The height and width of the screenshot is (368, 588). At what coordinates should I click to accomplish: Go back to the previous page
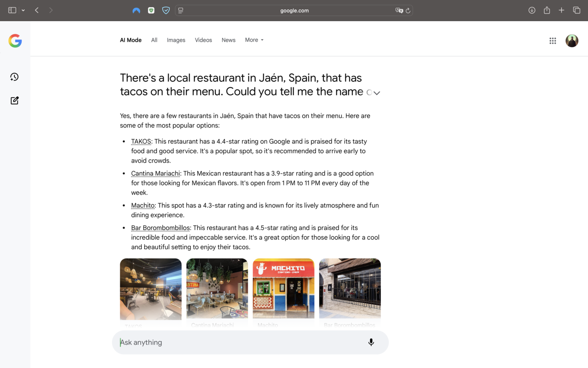(x=37, y=10)
